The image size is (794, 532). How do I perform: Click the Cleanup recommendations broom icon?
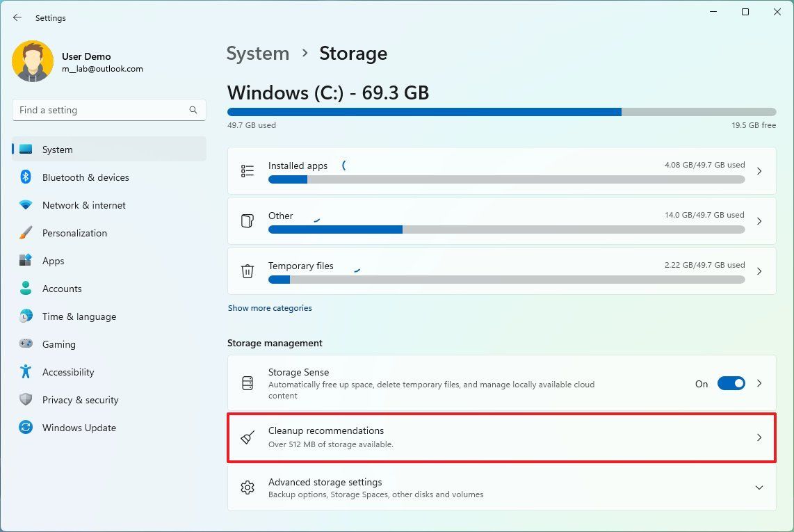tap(248, 437)
